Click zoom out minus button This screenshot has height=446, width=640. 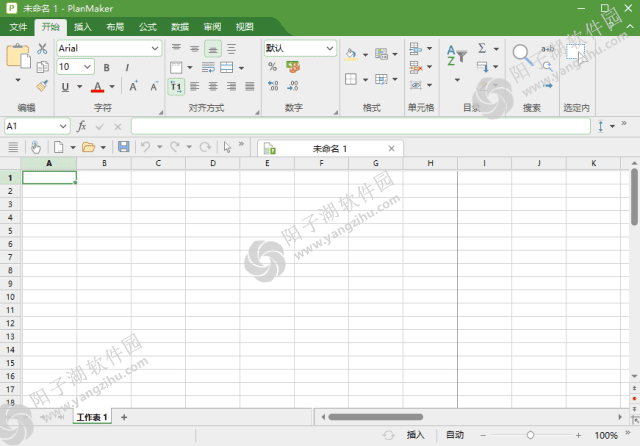click(x=483, y=435)
